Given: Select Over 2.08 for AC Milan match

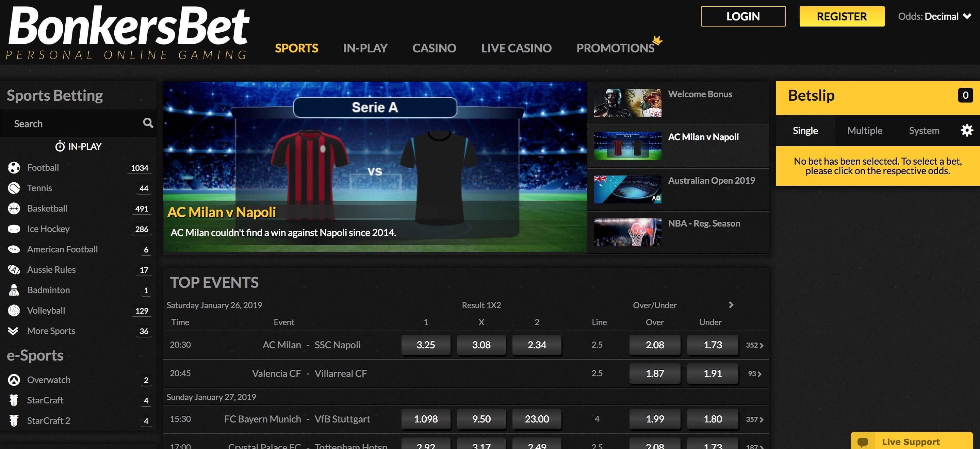Looking at the screenshot, I should (x=655, y=345).
